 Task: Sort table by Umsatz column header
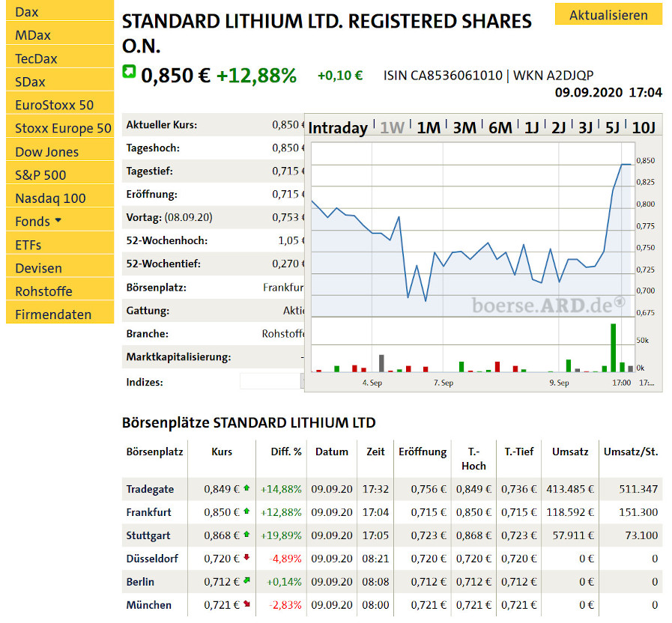(570, 452)
